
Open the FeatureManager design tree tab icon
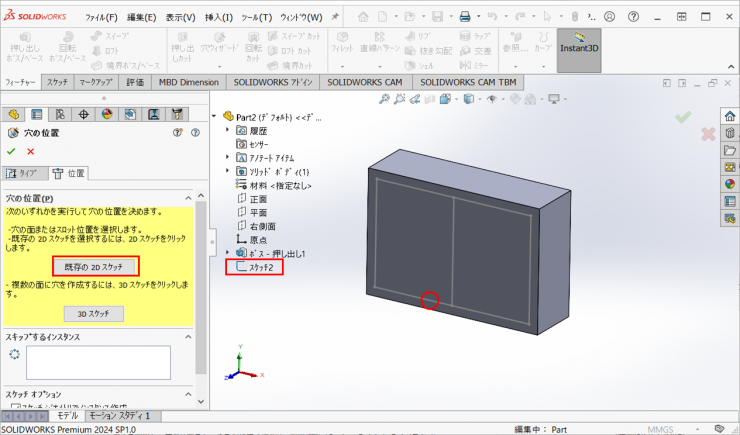(x=13, y=114)
